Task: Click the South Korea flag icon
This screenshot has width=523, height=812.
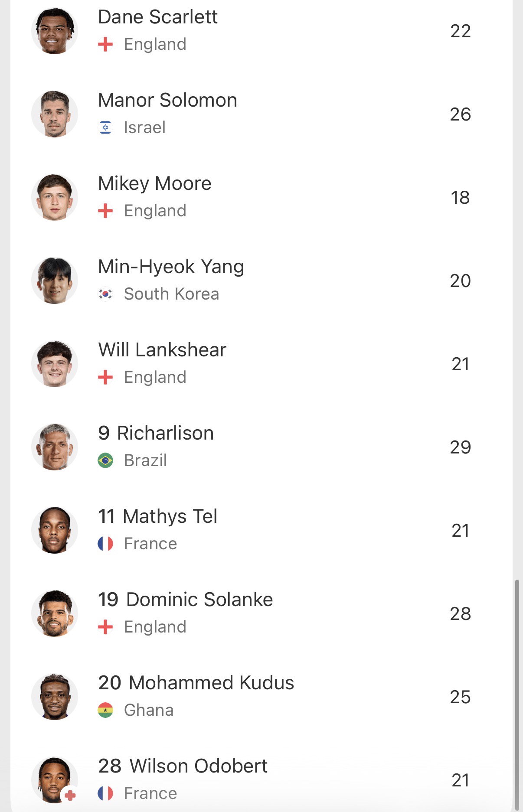Action: 105,294
